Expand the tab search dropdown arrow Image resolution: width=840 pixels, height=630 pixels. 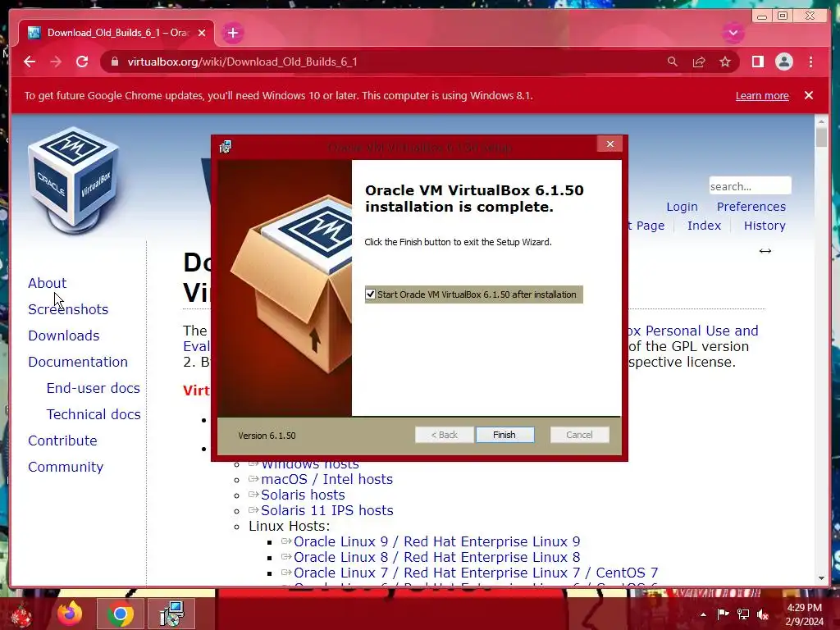[x=733, y=33]
